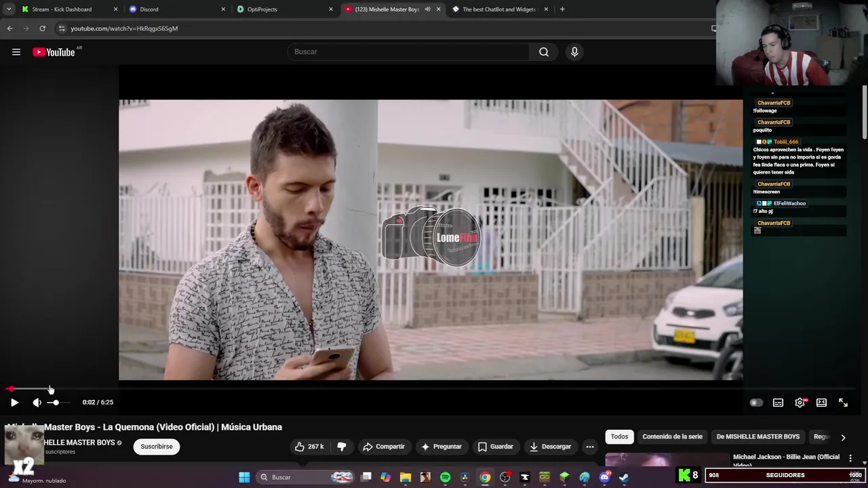Like the video with 267 k
The width and height of the screenshot is (868, 488).
click(309, 447)
